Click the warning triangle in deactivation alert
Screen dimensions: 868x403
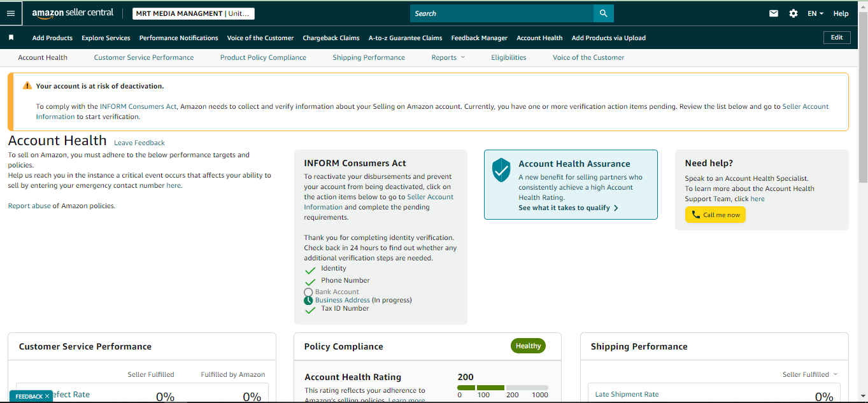pos(27,85)
